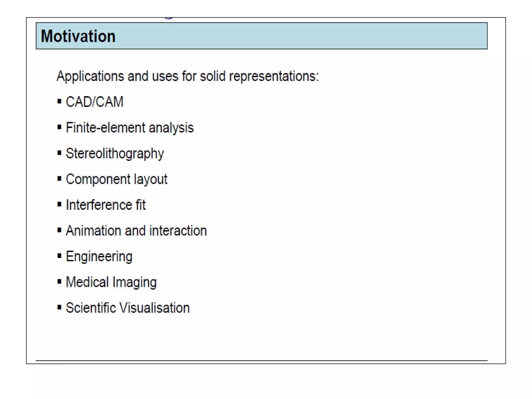
Task: Click the bullet marker beside Component layout
Action: tap(59, 179)
